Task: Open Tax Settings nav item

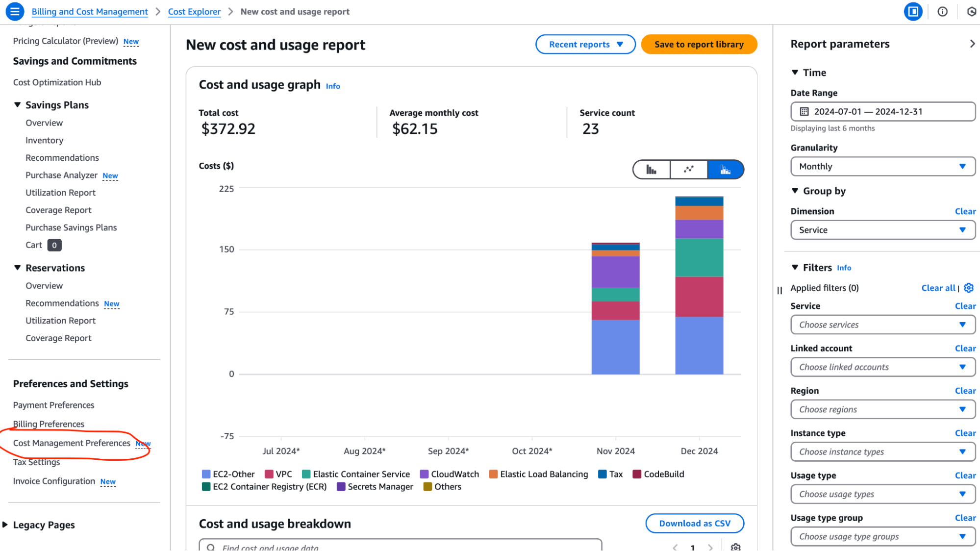Action: [x=36, y=462]
